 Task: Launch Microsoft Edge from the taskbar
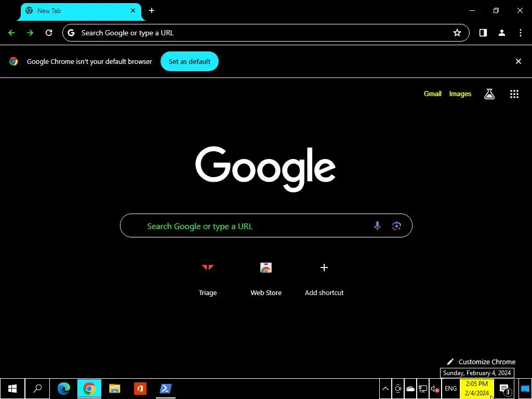click(x=64, y=389)
